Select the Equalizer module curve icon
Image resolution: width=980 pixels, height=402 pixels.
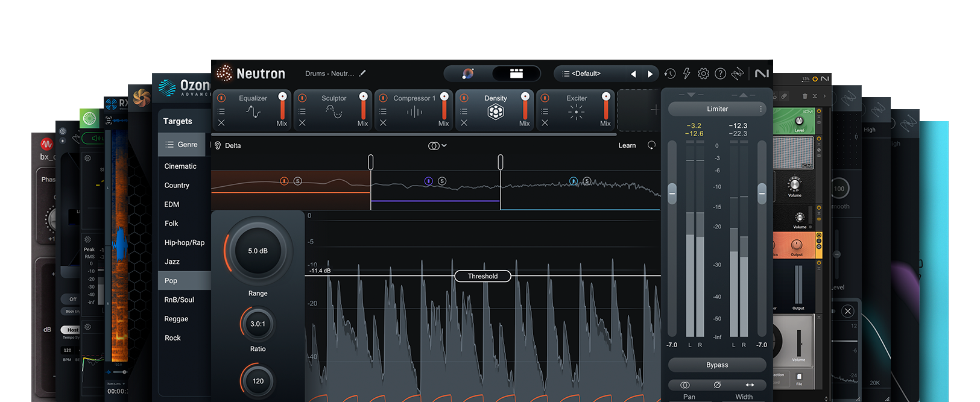(253, 111)
